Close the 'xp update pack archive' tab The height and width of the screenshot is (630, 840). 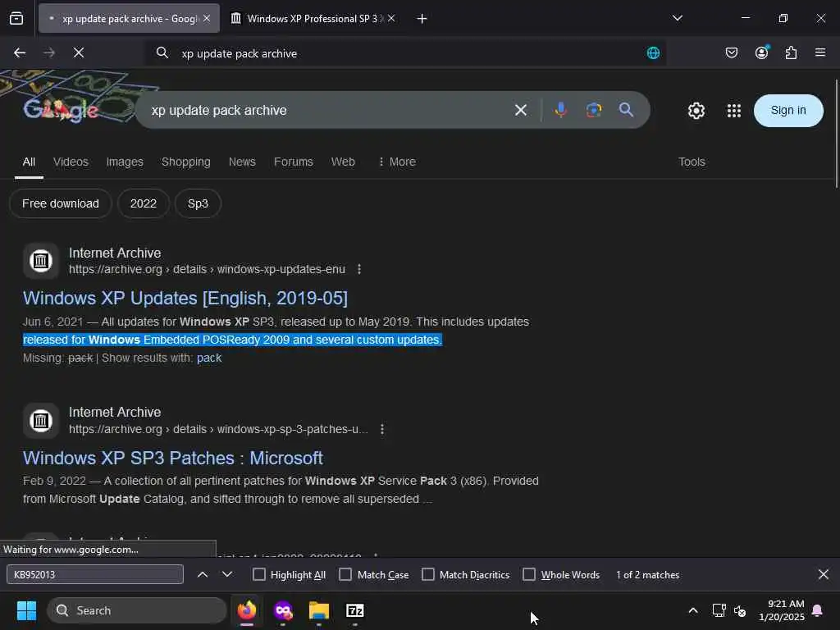pos(207,19)
